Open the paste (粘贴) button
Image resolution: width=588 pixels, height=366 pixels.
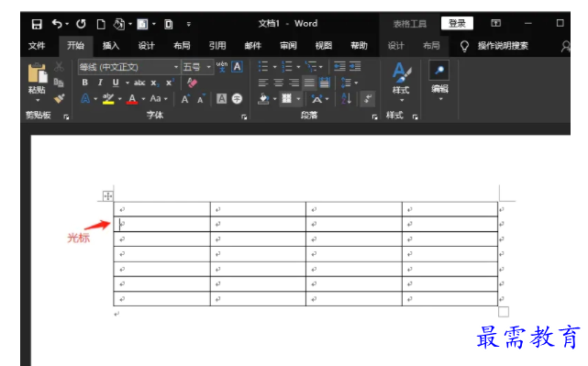[38, 83]
